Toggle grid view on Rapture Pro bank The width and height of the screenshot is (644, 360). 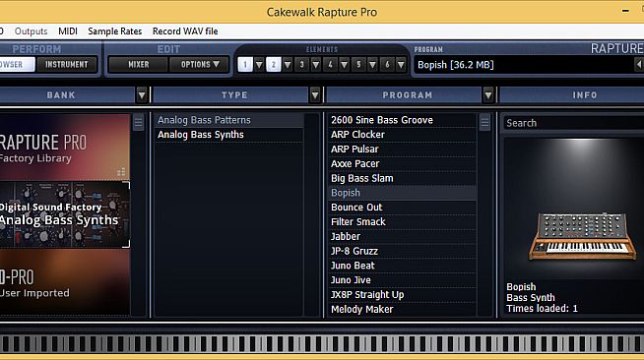pyautogui.click(x=121, y=171)
